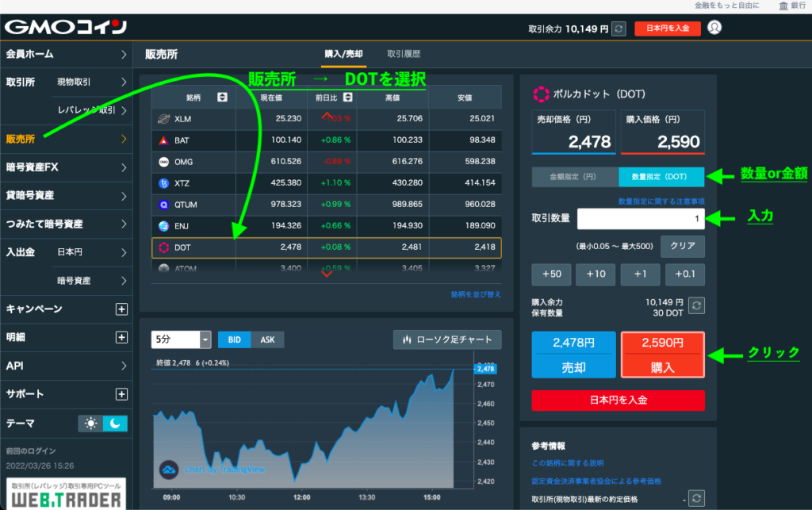
Task: Open the ローソク足チャート chart type button
Action: coord(447,339)
